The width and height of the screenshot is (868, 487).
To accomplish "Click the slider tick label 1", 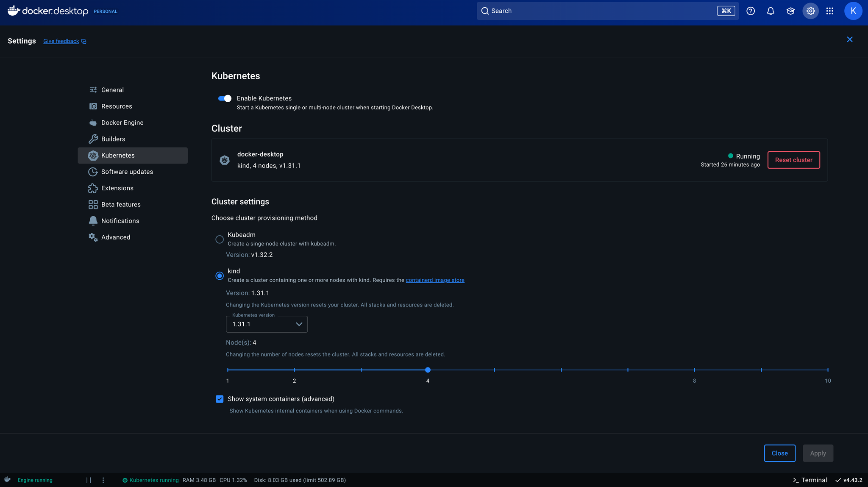I will (228, 381).
